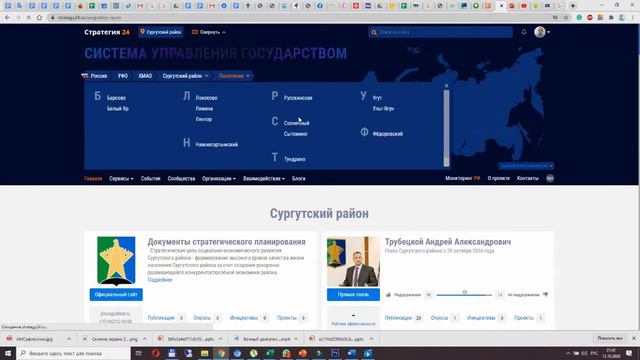This screenshot has width=640, height=360.
Task: Click the Сургутский район location pin button
Action: [x=161, y=32]
